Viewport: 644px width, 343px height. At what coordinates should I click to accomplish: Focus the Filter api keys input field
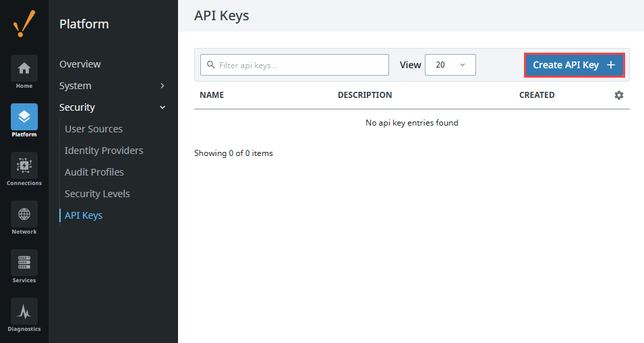click(295, 65)
